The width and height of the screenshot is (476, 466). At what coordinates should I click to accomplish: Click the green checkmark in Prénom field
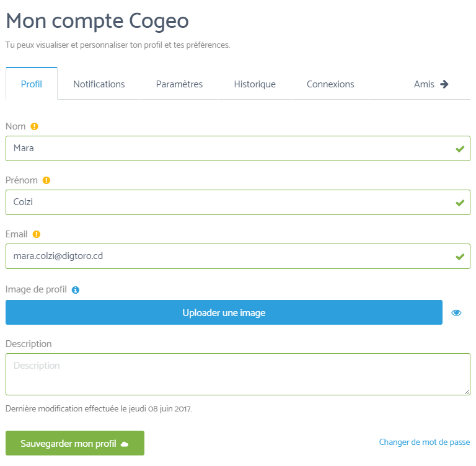coord(460,203)
